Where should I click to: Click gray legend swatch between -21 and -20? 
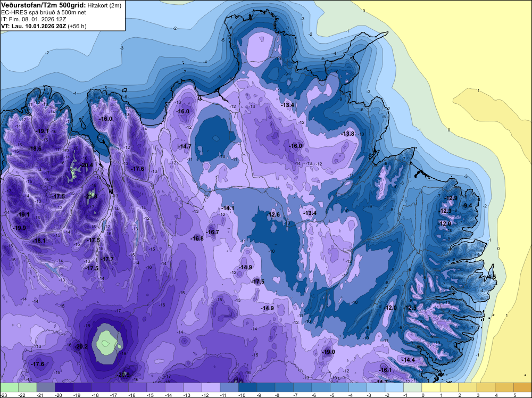[46, 387]
